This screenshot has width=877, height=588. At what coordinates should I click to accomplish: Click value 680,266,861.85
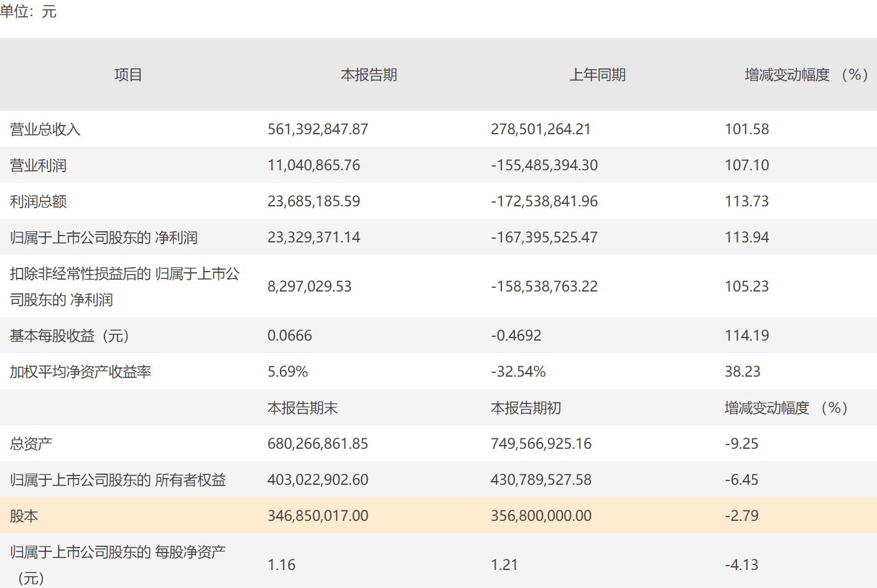tap(318, 444)
